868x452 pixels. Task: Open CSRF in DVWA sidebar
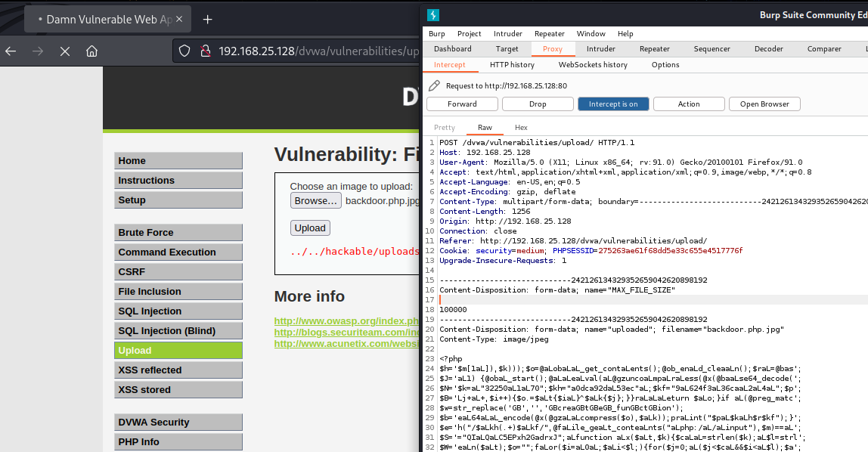pos(178,271)
